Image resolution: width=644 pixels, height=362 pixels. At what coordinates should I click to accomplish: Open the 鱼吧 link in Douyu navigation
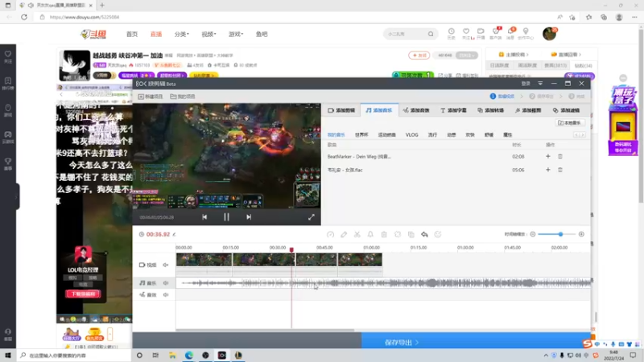(262, 34)
